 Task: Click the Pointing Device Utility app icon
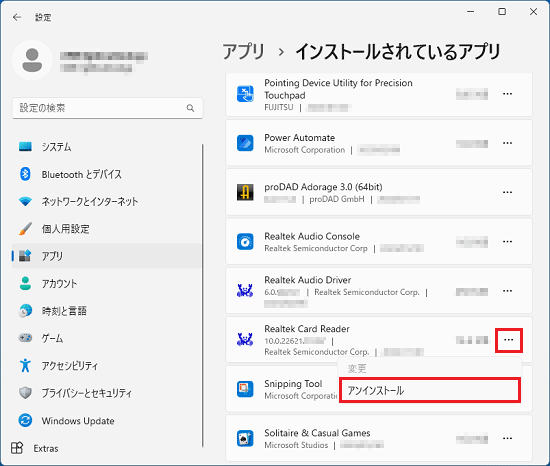pos(245,94)
